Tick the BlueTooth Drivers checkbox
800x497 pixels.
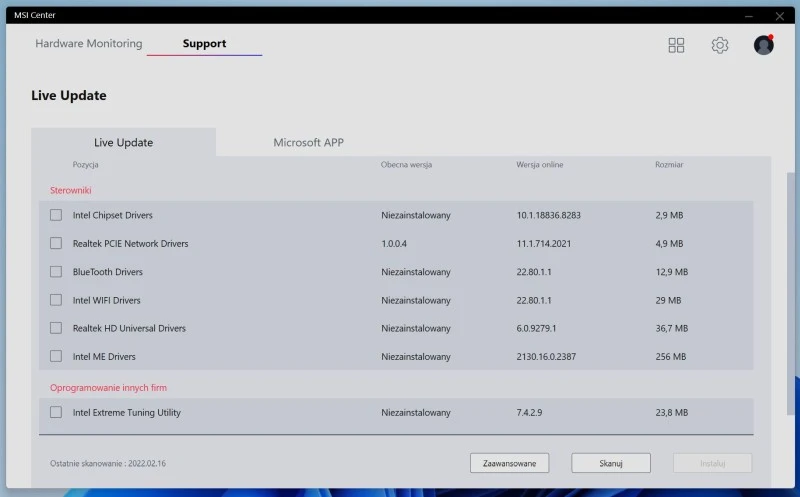[56, 272]
